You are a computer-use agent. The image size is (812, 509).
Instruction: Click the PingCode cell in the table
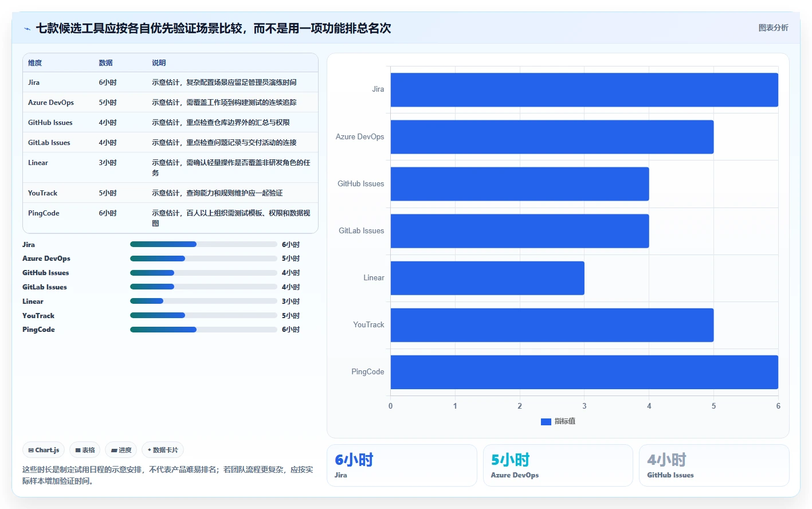[x=44, y=213]
